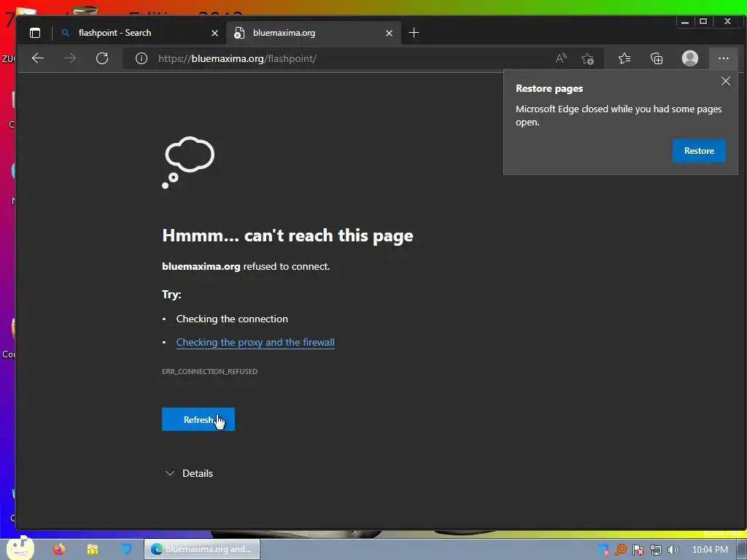Go back to previous page

(38, 58)
